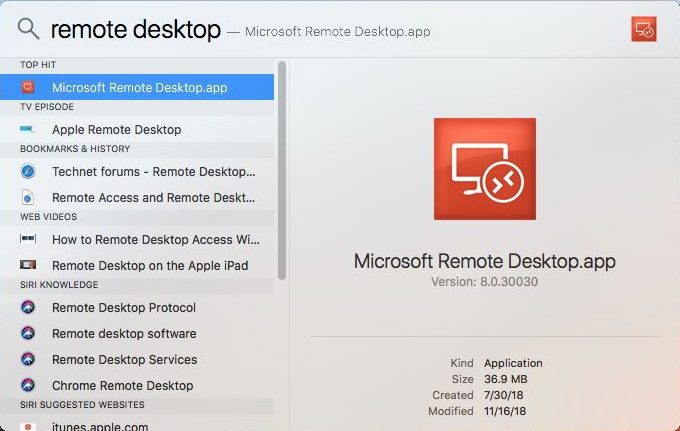Screen dimensions: 680x431
Task: Click in the Spotlight search field text
Action: coord(136,29)
